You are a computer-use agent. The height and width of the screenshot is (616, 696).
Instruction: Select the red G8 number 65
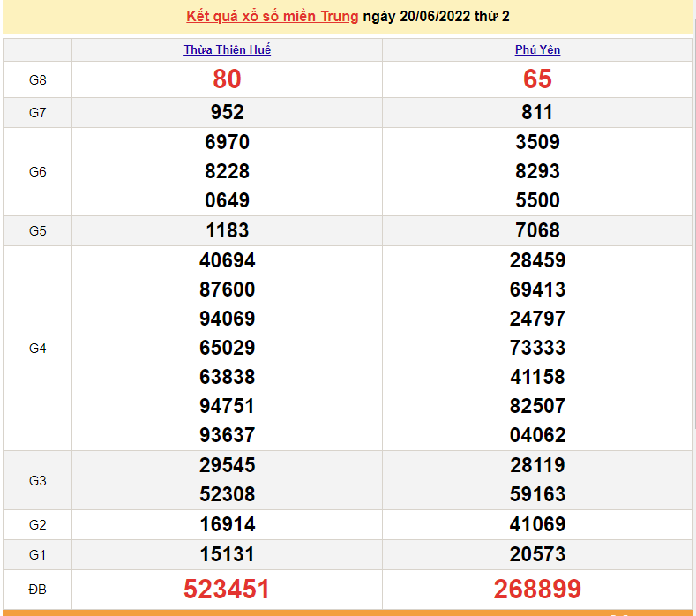537,79
